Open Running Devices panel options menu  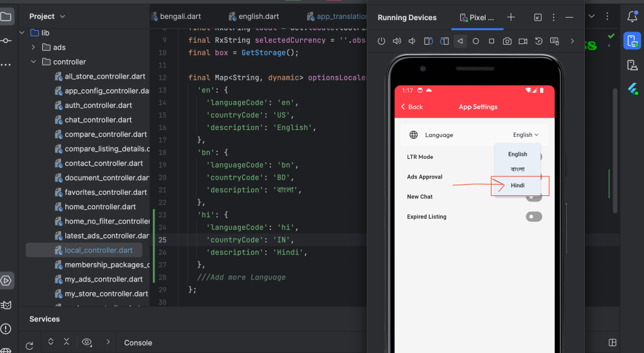(x=553, y=17)
